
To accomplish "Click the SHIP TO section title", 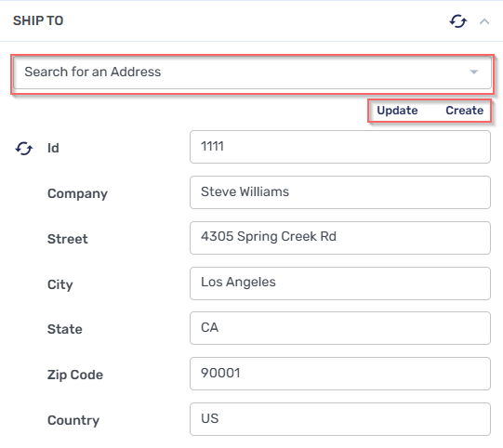I will click(38, 20).
